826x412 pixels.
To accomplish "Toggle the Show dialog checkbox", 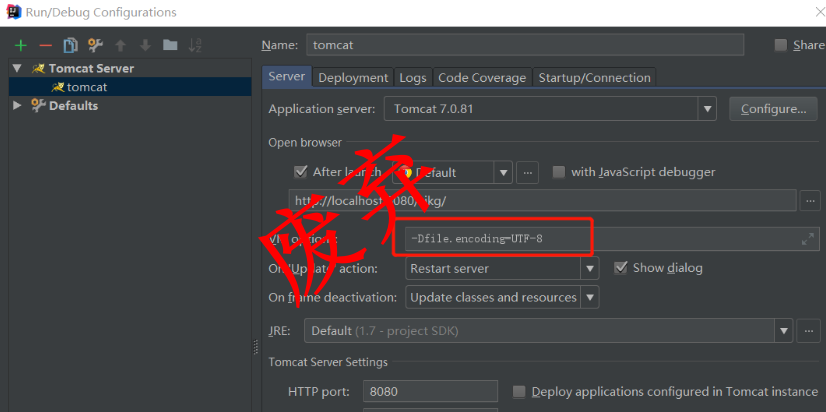I will (x=621, y=268).
